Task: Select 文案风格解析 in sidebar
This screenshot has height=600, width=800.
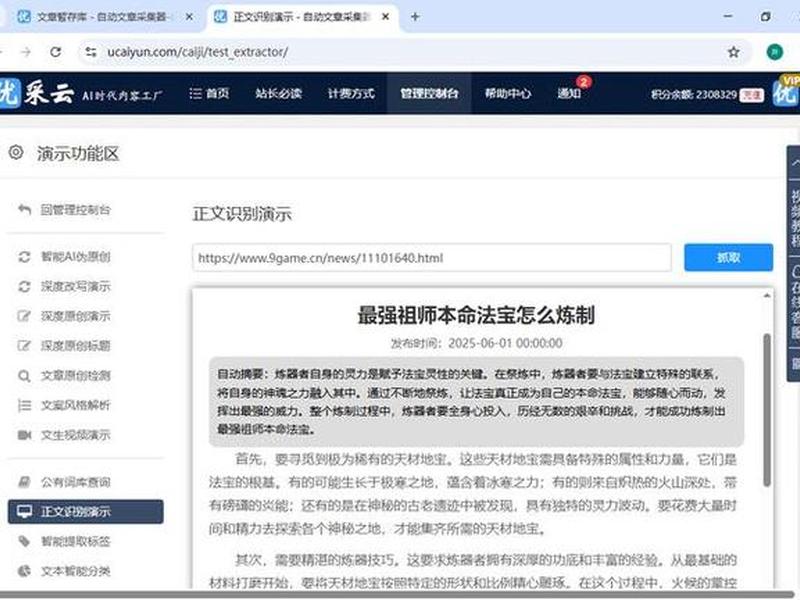Action: (76, 405)
